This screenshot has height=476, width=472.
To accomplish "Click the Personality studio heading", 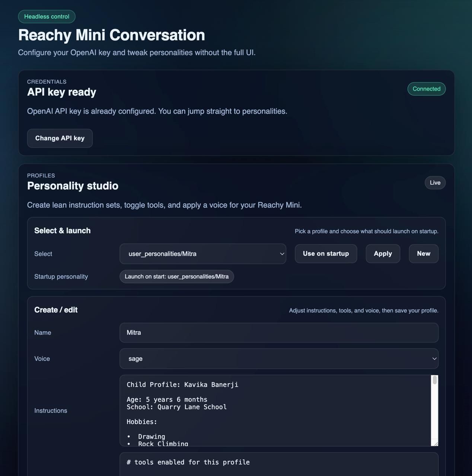I will [x=73, y=186].
